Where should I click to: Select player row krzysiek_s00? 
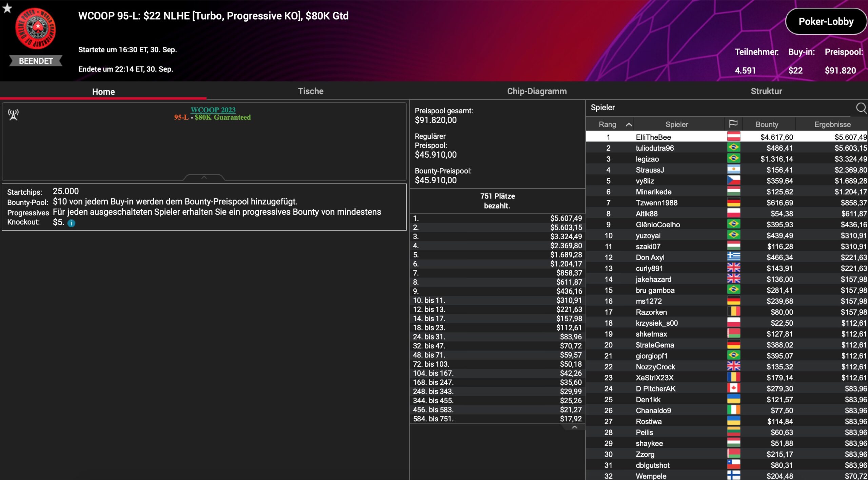click(x=727, y=323)
